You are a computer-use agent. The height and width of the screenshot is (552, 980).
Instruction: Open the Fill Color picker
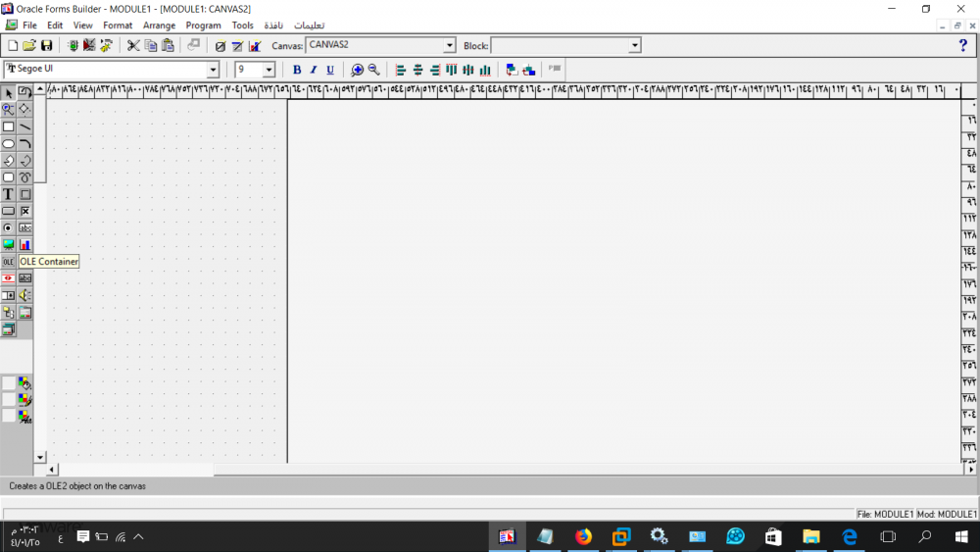pyautogui.click(x=24, y=383)
